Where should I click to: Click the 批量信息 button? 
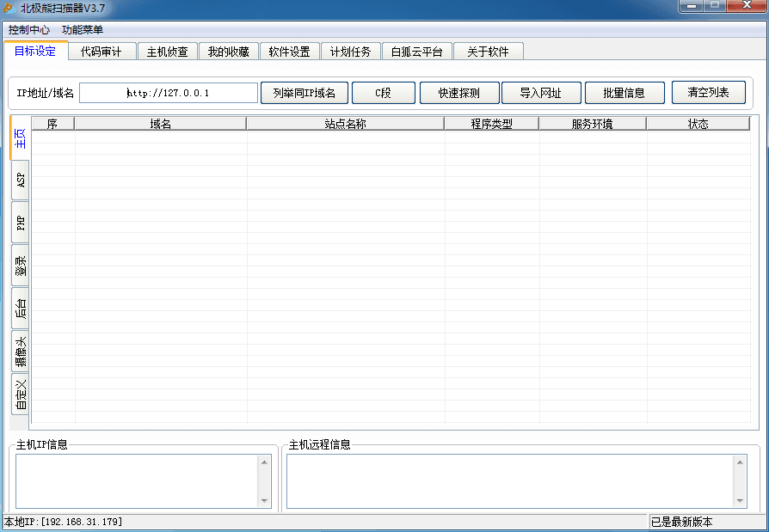[x=624, y=93]
